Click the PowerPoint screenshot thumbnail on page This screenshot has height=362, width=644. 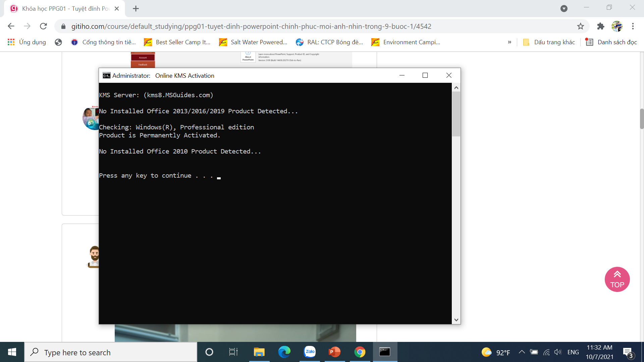[x=241, y=60]
